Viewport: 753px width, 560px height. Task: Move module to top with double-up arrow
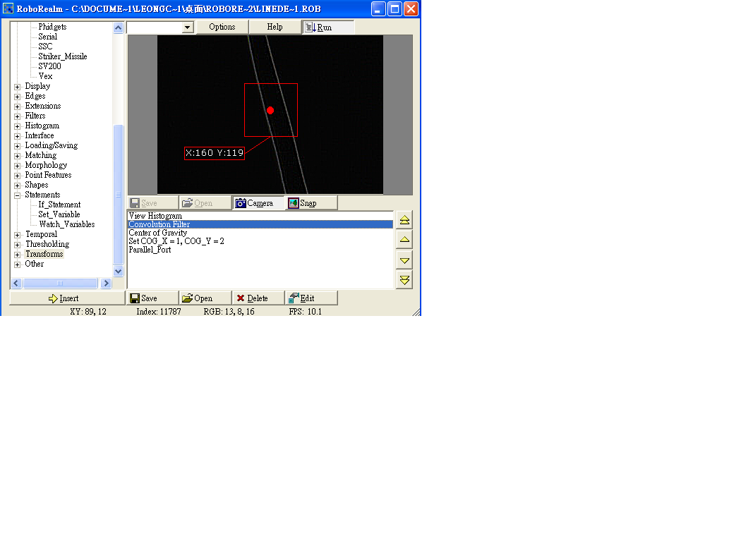pyautogui.click(x=404, y=220)
